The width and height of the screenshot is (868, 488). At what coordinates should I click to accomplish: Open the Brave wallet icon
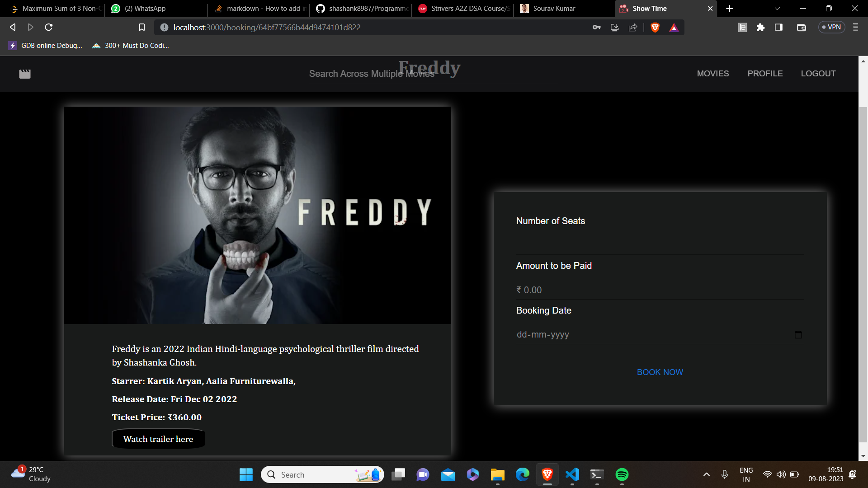tap(801, 28)
